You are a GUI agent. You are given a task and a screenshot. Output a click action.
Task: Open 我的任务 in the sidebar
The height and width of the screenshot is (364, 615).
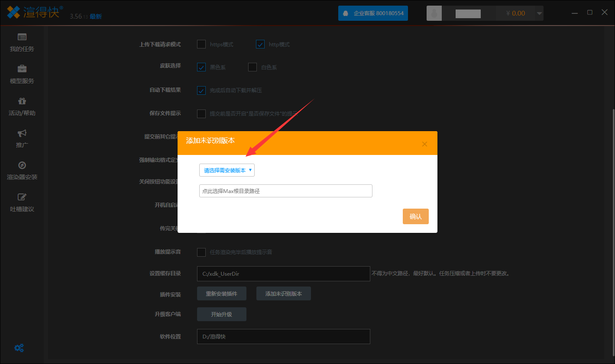[22, 42]
